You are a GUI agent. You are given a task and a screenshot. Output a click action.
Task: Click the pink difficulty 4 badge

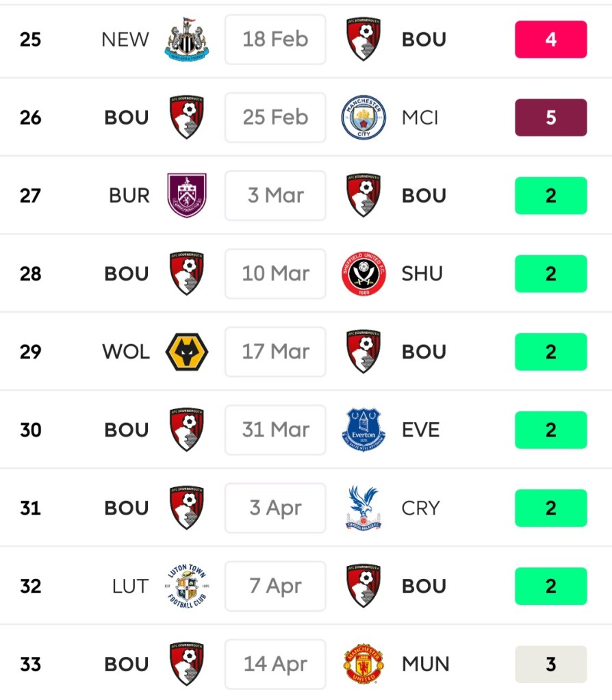point(550,40)
